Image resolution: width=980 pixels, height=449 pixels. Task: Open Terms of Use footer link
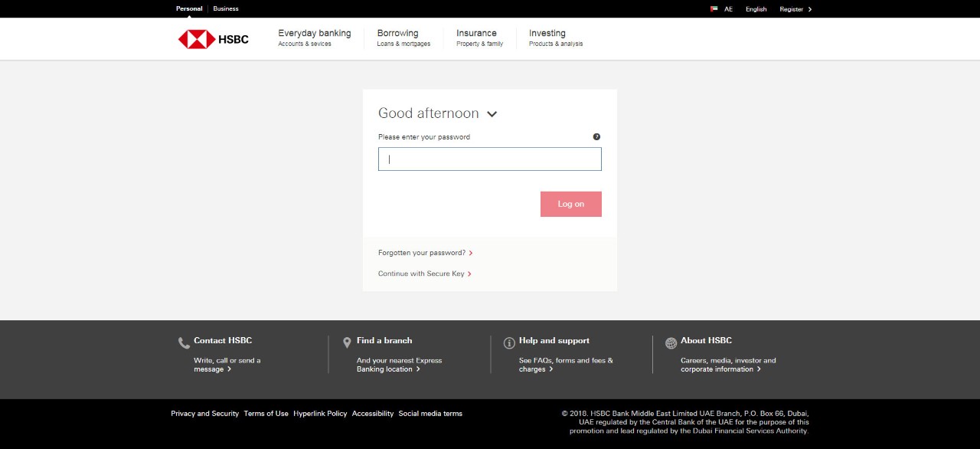[x=266, y=414]
